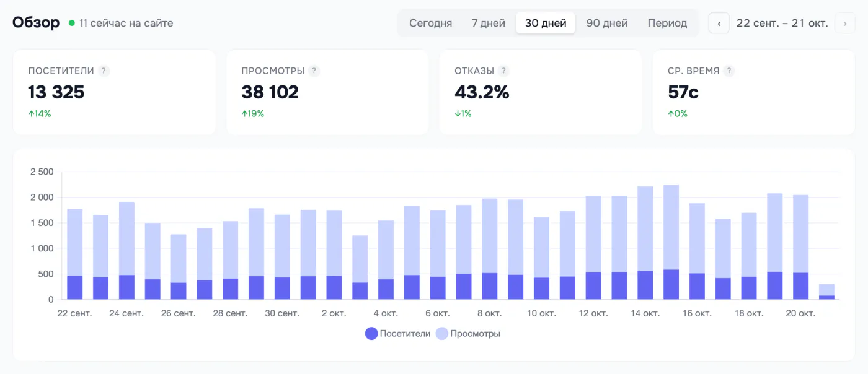Click help icon next to ПРОСМОТРЫ
This screenshot has width=868, height=374.
314,71
